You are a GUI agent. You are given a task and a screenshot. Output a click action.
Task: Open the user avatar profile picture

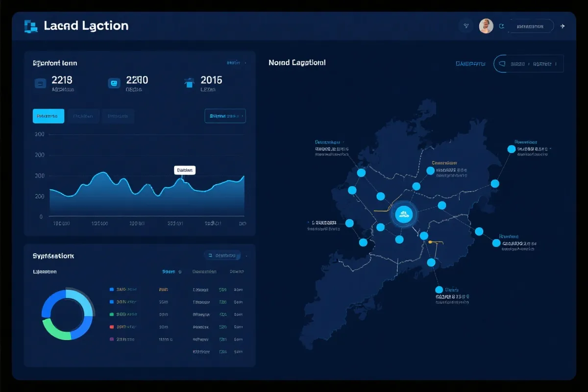[x=486, y=26]
